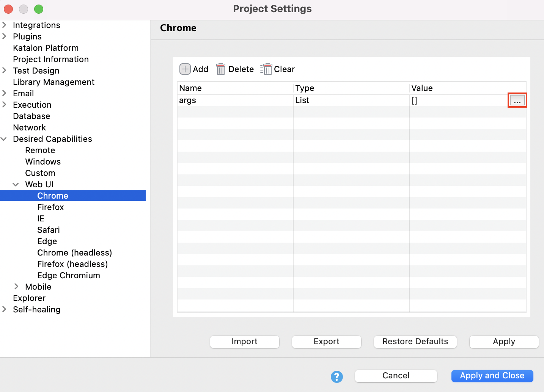Image resolution: width=544 pixels, height=392 pixels.
Task: Go to Katalon Platform settings
Action: tap(46, 48)
